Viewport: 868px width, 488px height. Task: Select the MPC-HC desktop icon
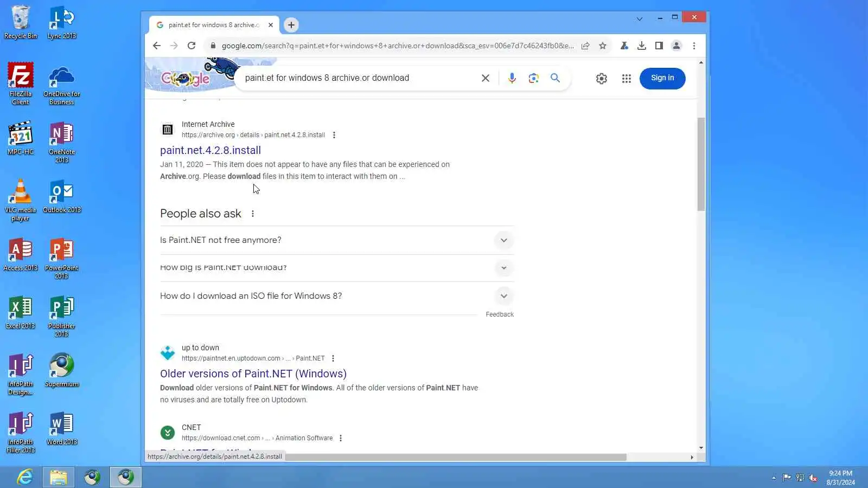coord(21,138)
